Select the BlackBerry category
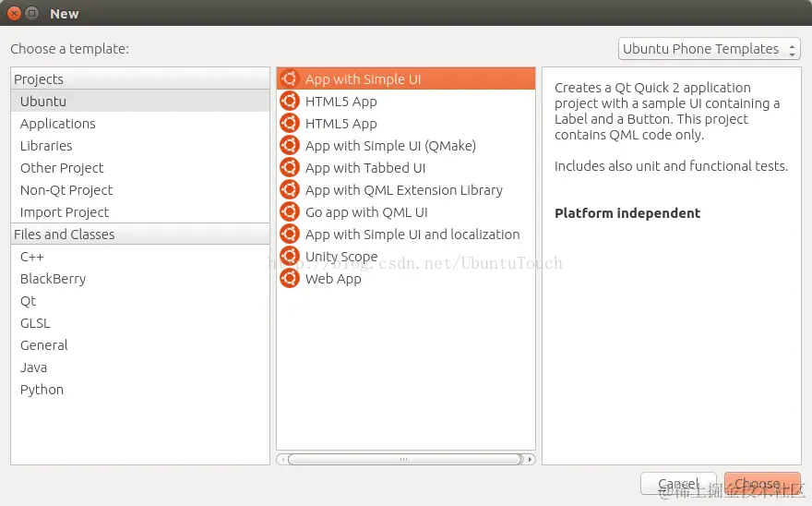The image size is (812, 506). [140, 279]
